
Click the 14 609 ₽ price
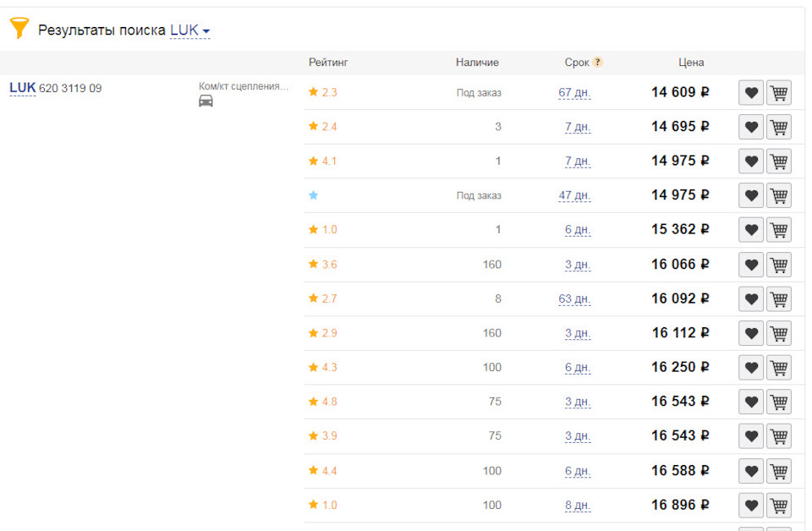tap(680, 92)
